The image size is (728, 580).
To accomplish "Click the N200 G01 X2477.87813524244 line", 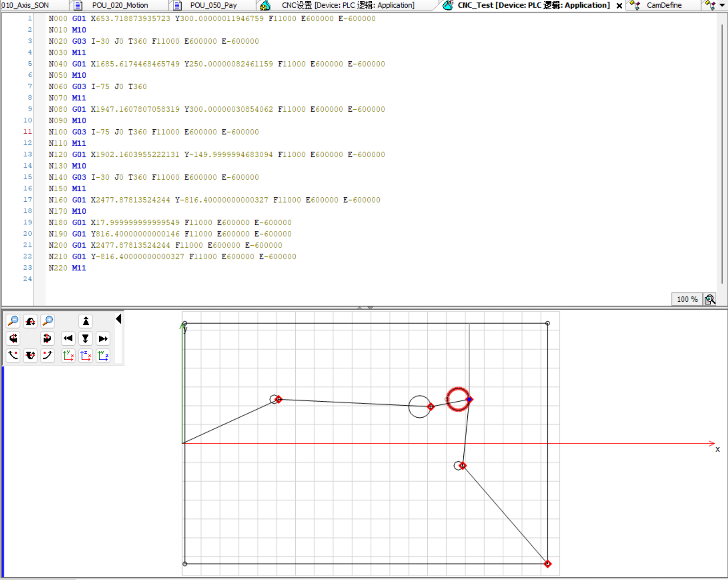I will point(165,245).
